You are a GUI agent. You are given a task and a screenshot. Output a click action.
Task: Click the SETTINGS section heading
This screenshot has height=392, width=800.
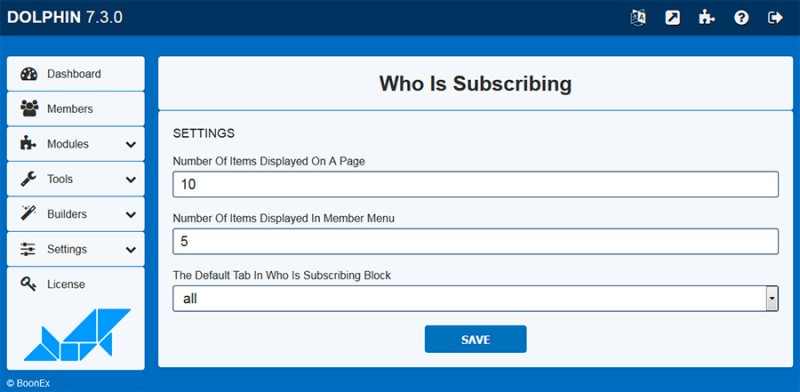(204, 134)
